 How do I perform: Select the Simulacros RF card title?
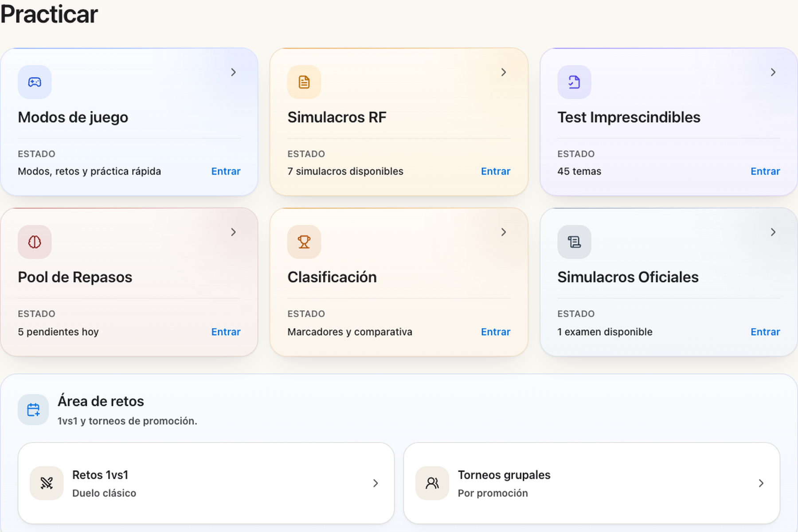[337, 117]
